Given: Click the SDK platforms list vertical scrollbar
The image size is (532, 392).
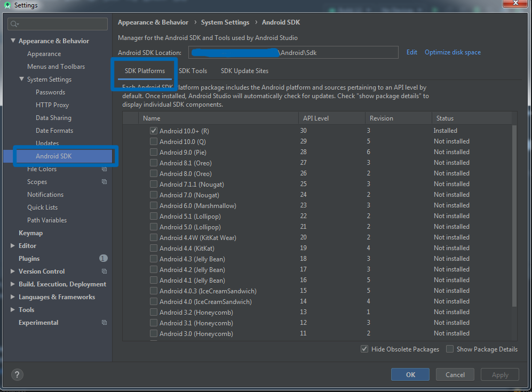Looking at the screenshot, I should click(x=514, y=216).
